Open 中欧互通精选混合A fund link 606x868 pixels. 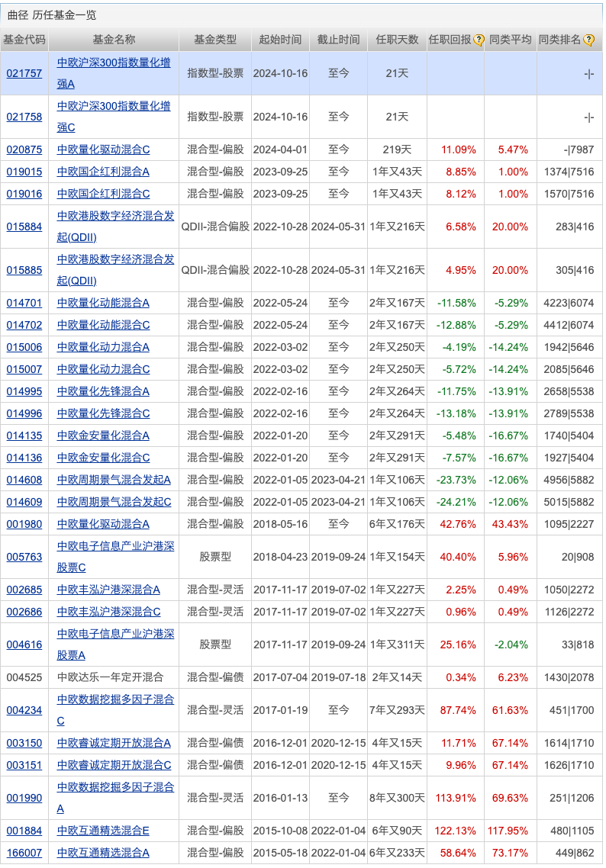click(103, 853)
